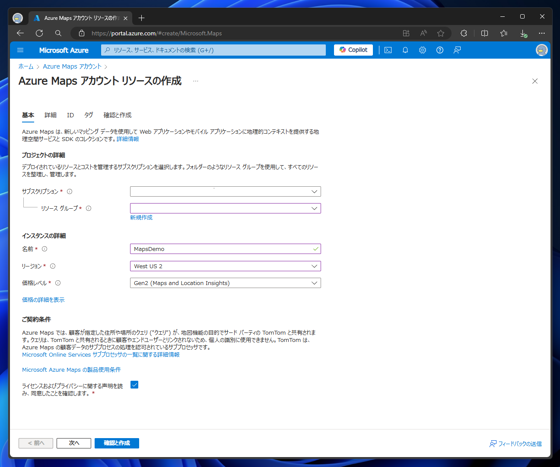560x467 pixels.
Task: Open the browser downloads icon
Action: tap(523, 34)
